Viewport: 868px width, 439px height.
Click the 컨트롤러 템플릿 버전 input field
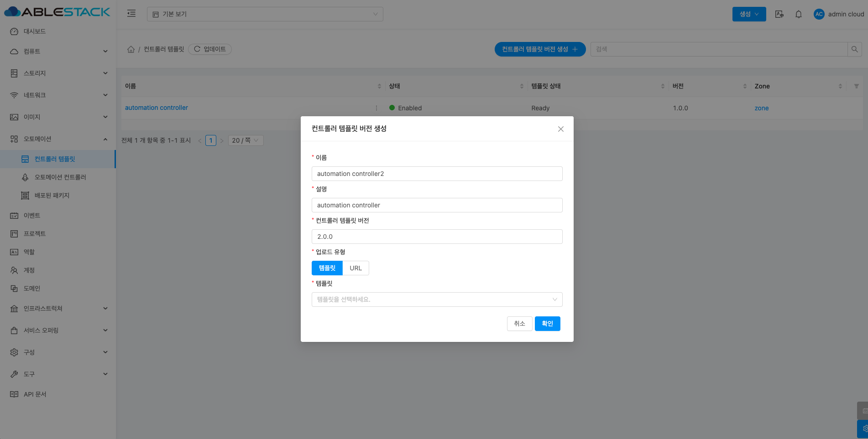437,237
